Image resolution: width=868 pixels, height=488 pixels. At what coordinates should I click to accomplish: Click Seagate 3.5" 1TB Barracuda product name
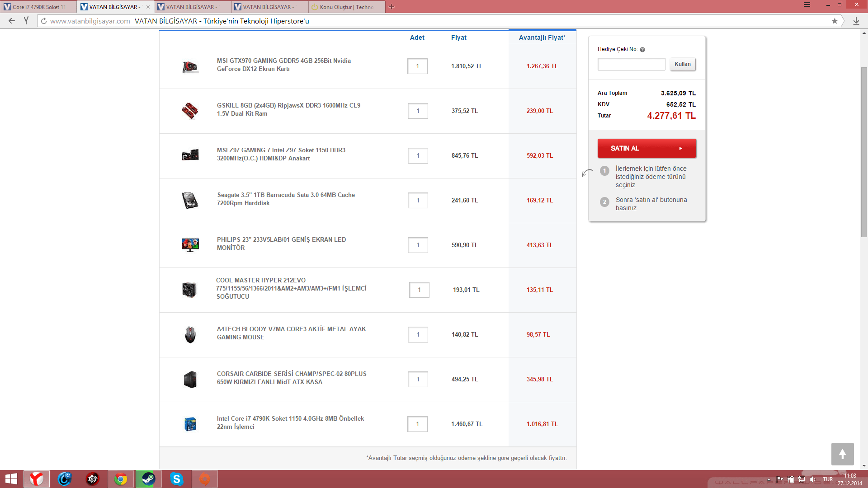pos(286,199)
